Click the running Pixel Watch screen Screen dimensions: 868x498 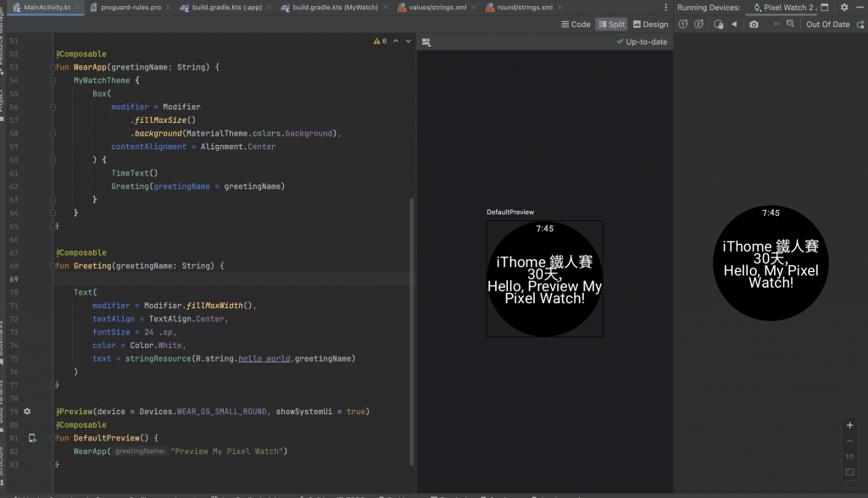[x=771, y=263]
